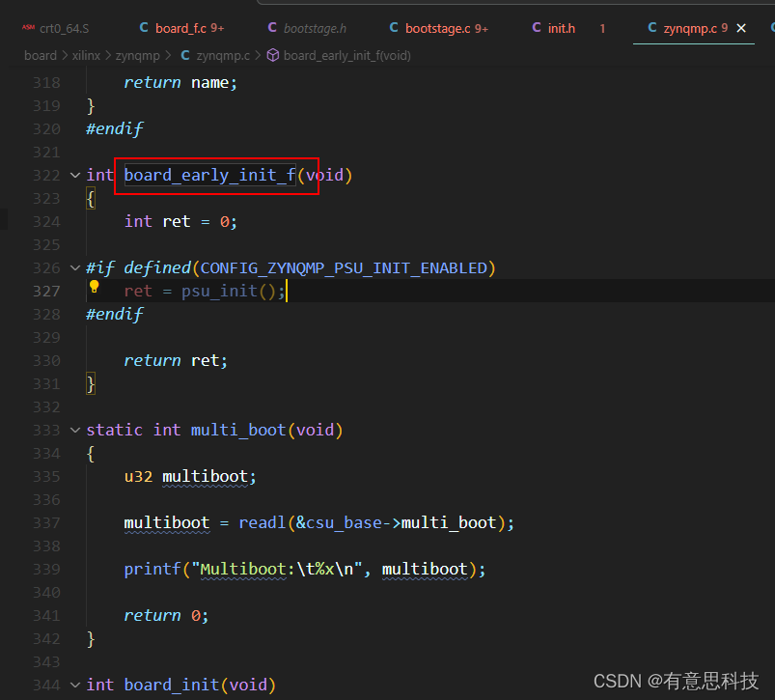Click the symbol icon before board_early_init_f in breadcrumbs
The height and width of the screenshot is (700, 775).
pyautogui.click(x=273, y=55)
